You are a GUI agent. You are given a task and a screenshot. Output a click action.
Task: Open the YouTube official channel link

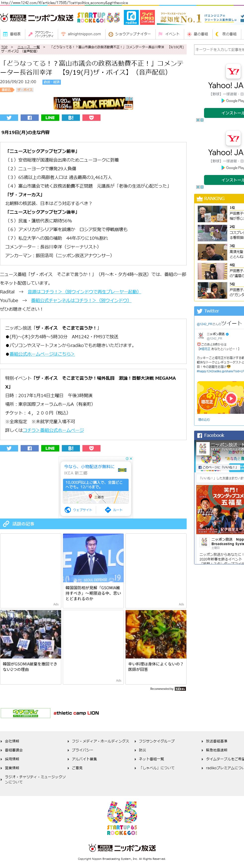[x=81, y=300]
